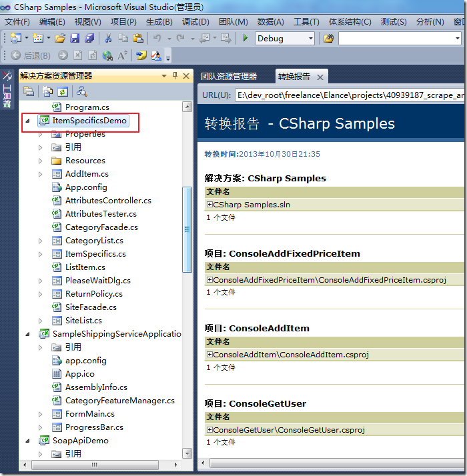467x476 pixels.
Task: Collapse the SoapApiDemo project node
Action: tap(27, 441)
